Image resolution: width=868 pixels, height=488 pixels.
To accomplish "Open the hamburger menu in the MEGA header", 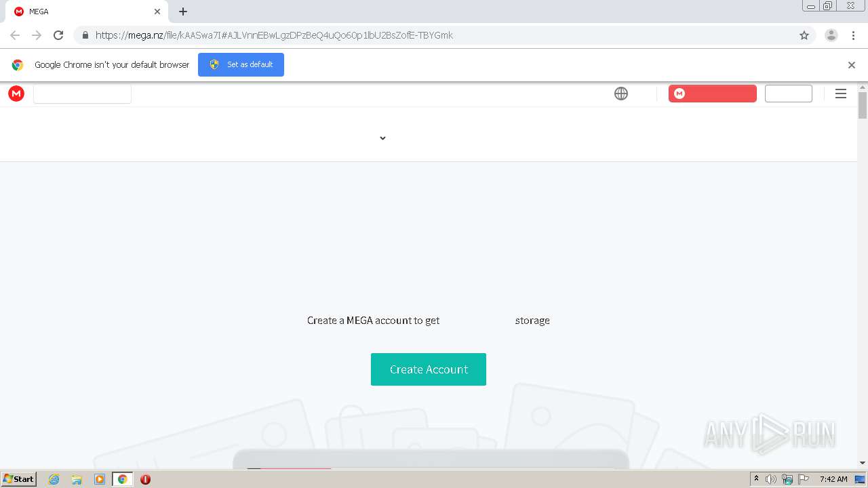I will click(841, 94).
